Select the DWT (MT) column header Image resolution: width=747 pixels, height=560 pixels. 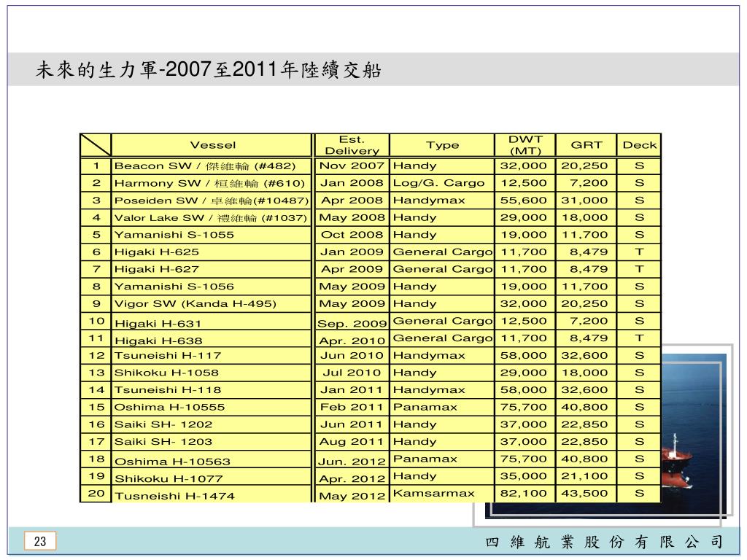pos(525,145)
